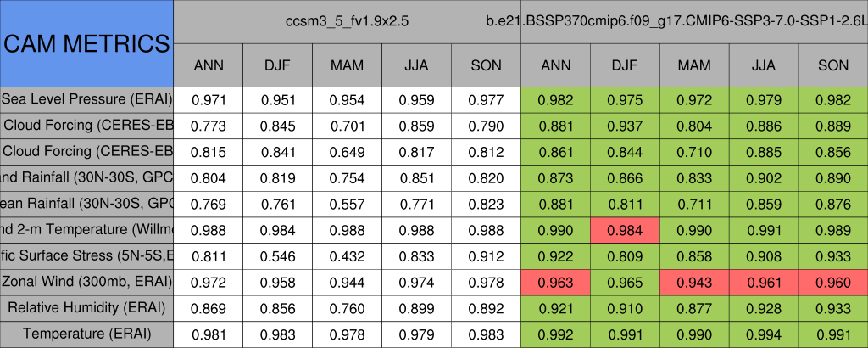Click the green 0.994 JJA Temperature cell
868x348 pixels.
click(x=764, y=334)
